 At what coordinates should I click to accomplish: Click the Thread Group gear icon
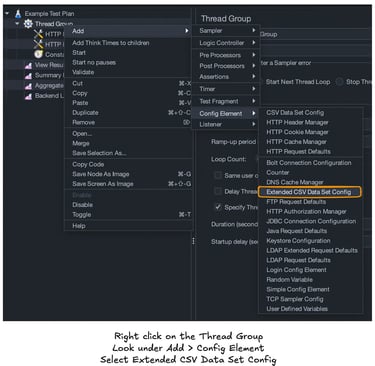click(x=28, y=24)
